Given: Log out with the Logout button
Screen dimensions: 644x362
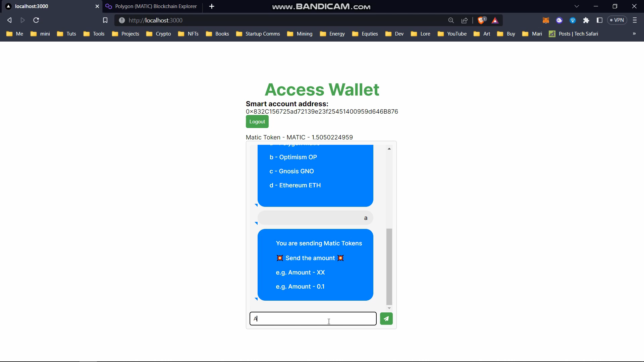Looking at the screenshot, I should [257, 122].
